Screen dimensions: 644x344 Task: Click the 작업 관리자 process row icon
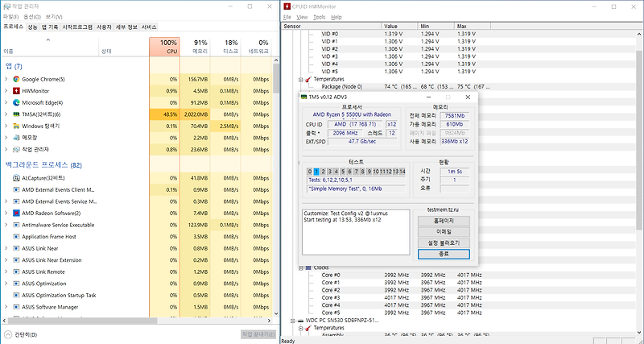click(16, 149)
